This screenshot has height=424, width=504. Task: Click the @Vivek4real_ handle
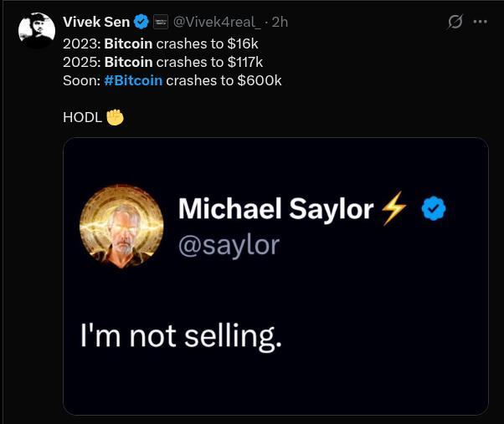(216, 22)
